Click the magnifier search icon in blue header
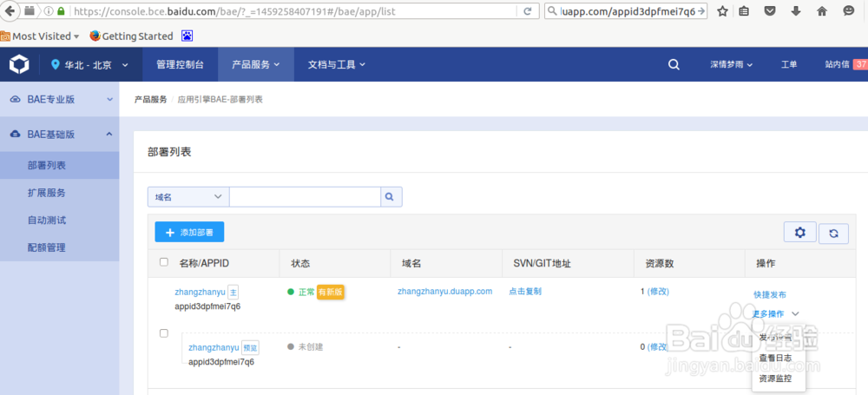The image size is (868, 395). click(674, 65)
